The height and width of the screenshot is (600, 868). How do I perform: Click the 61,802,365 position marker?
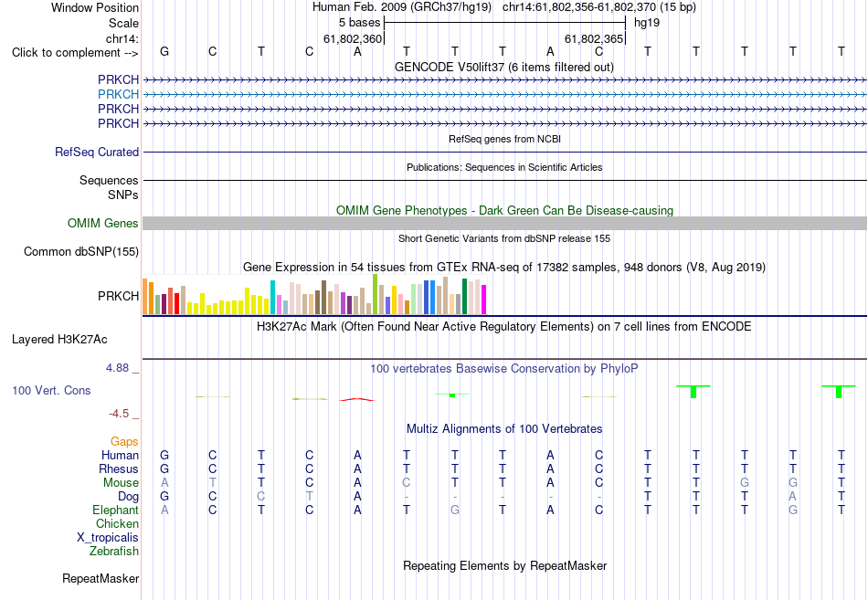point(594,38)
